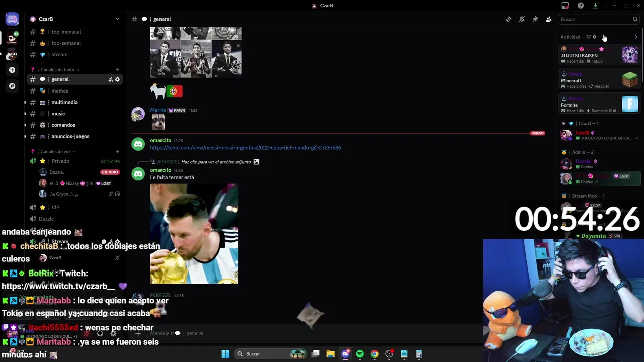View Dazzle. admin in member list

(600, 164)
